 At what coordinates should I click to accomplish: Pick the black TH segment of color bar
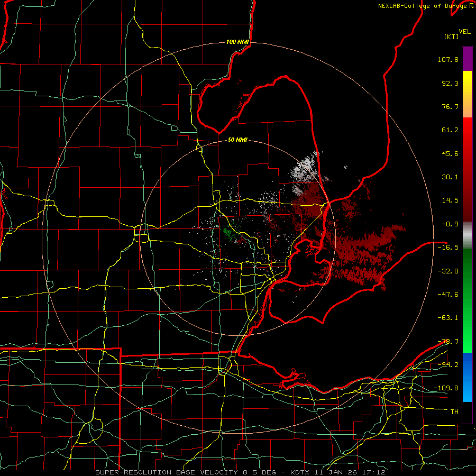(x=467, y=412)
